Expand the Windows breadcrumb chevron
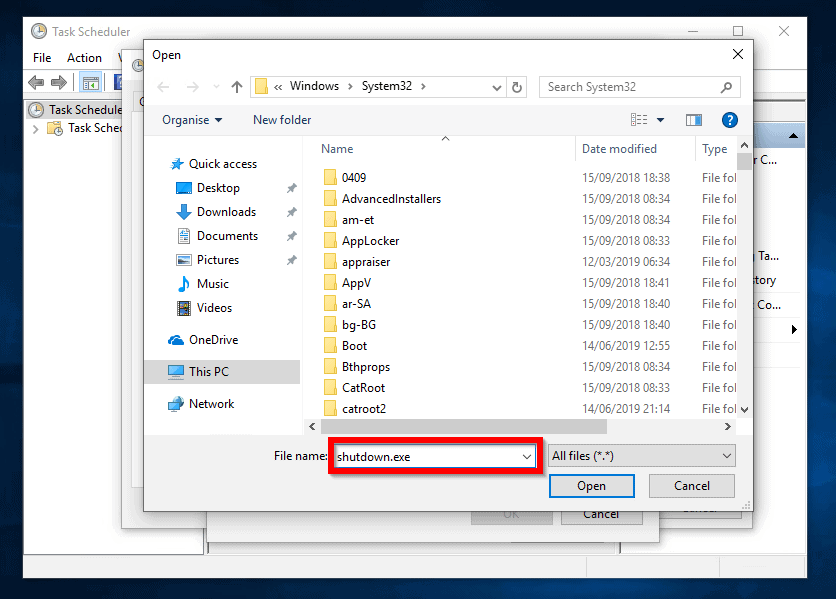Image resolution: width=836 pixels, height=599 pixels. click(x=350, y=86)
